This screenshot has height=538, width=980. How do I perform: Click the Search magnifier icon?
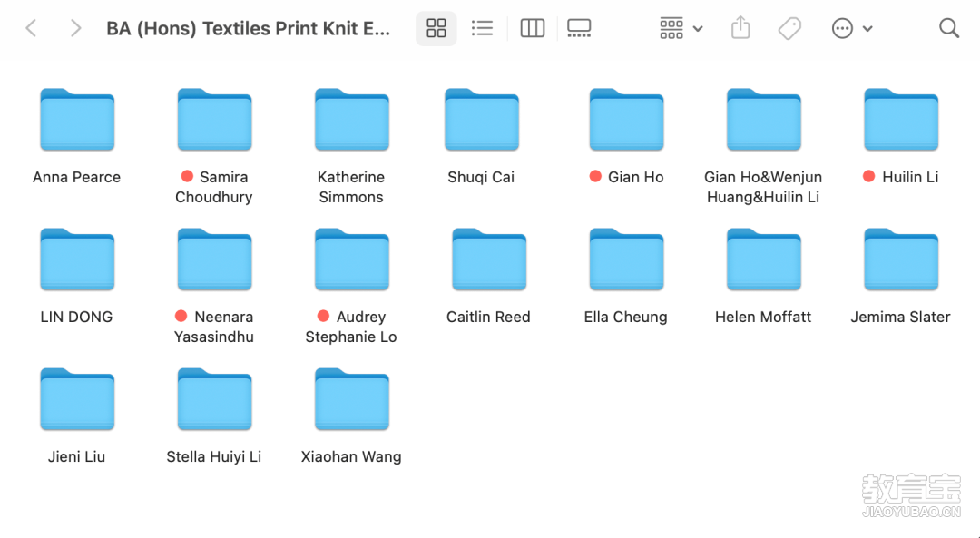pyautogui.click(x=949, y=28)
